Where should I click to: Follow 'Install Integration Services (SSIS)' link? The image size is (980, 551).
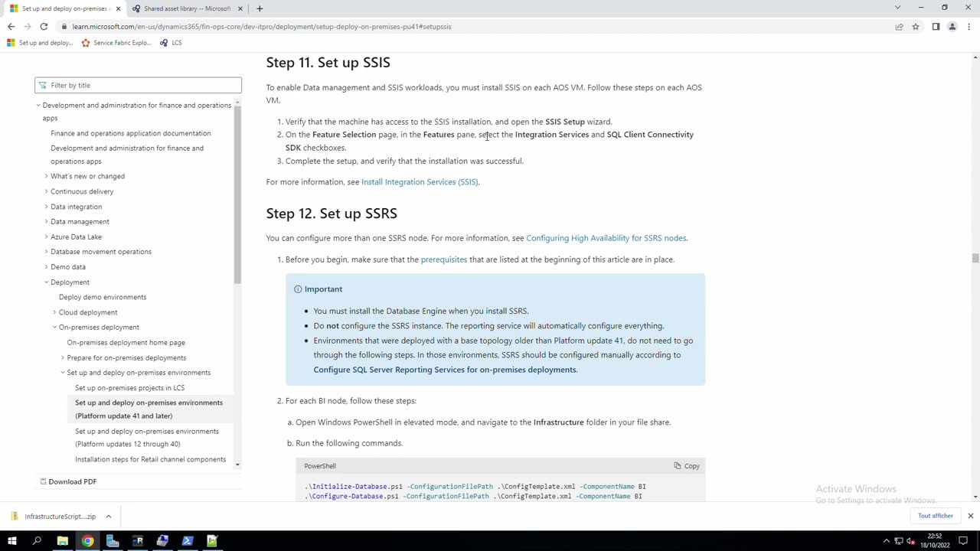(x=420, y=182)
